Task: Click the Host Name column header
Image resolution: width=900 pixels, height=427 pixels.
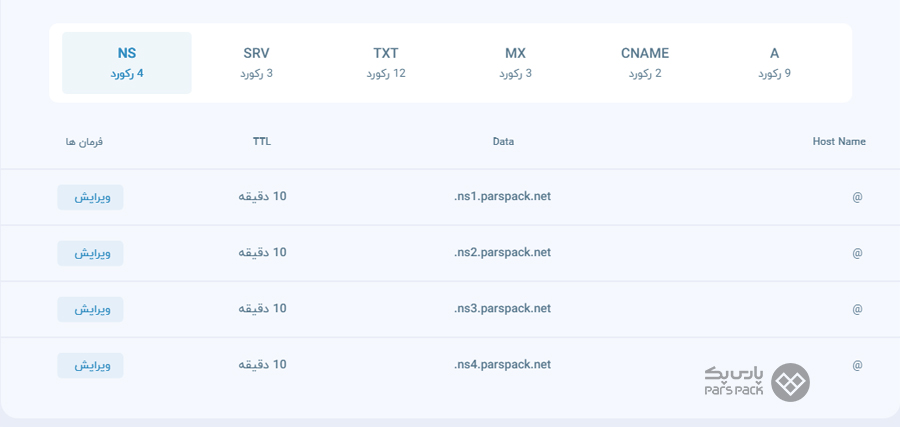Action: [x=839, y=141]
